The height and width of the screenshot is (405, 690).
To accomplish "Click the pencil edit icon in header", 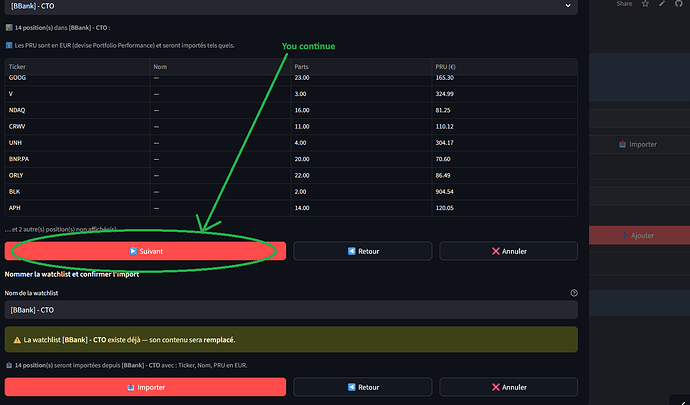I will pyautogui.click(x=662, y=4).
